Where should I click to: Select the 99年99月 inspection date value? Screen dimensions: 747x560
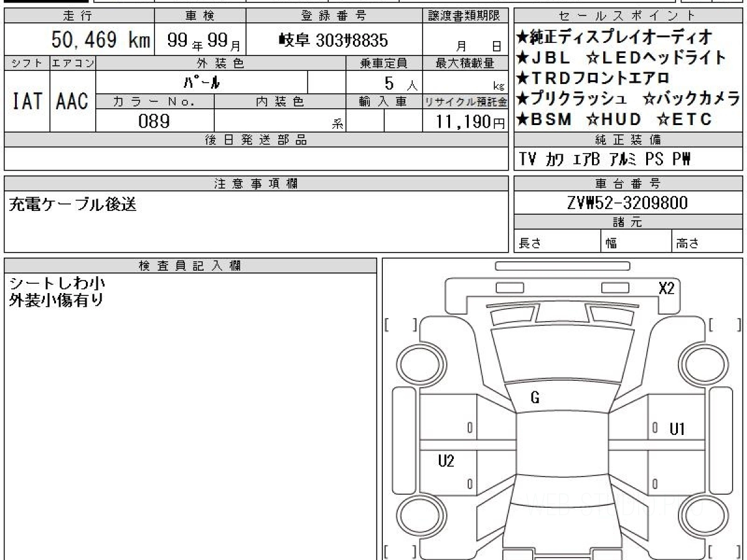(x=205, y=41)
